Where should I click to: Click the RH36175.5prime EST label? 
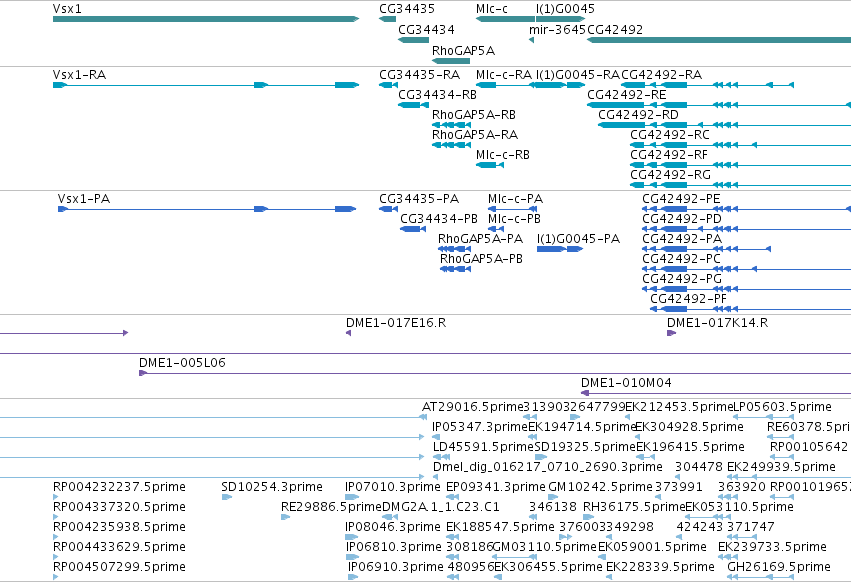[634, 507]
